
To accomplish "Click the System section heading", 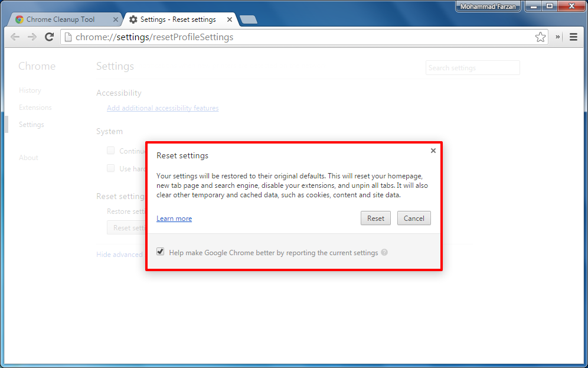I will (109, 131).
